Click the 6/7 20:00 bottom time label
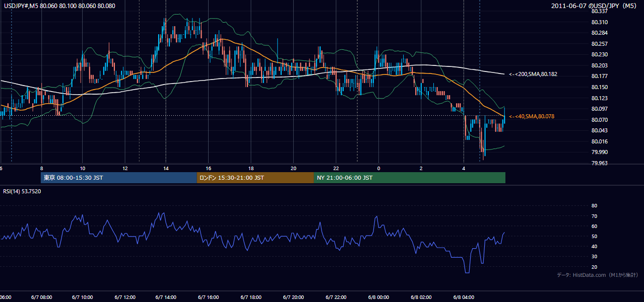Image resolution: width=644 pixels, height=302 pixels. tap(293, 297)
